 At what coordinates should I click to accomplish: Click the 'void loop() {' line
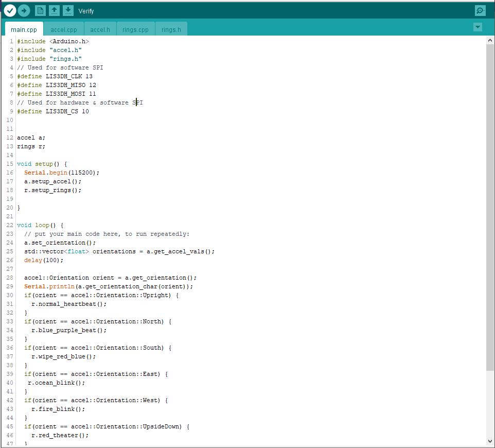pyautogui.click(x=40, y=225)
